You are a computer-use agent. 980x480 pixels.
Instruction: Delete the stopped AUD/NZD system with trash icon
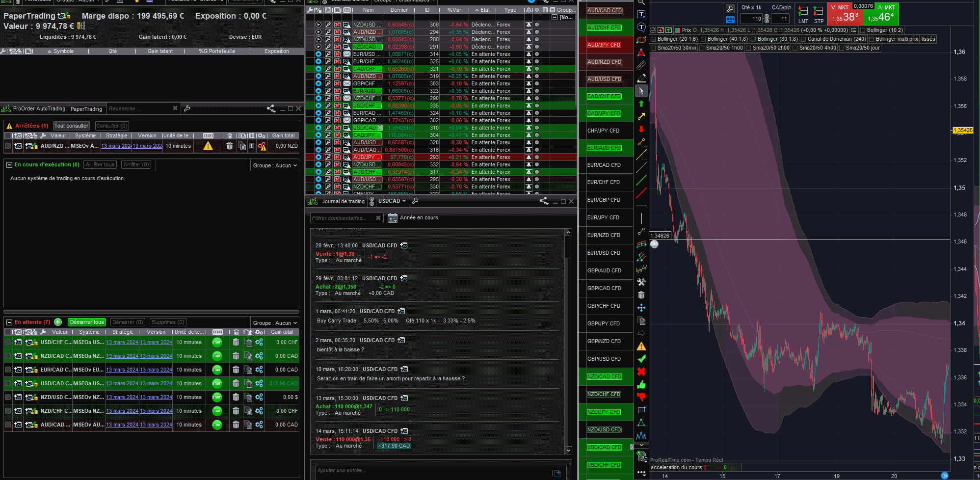pyautogui.click(x=230, y=146)
